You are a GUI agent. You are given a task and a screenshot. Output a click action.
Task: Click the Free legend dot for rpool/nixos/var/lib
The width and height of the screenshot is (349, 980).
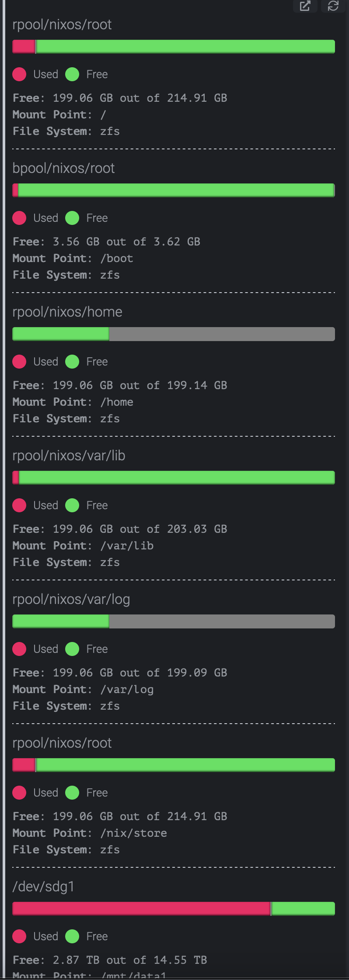pyautogui.click(x=72, y=505)
